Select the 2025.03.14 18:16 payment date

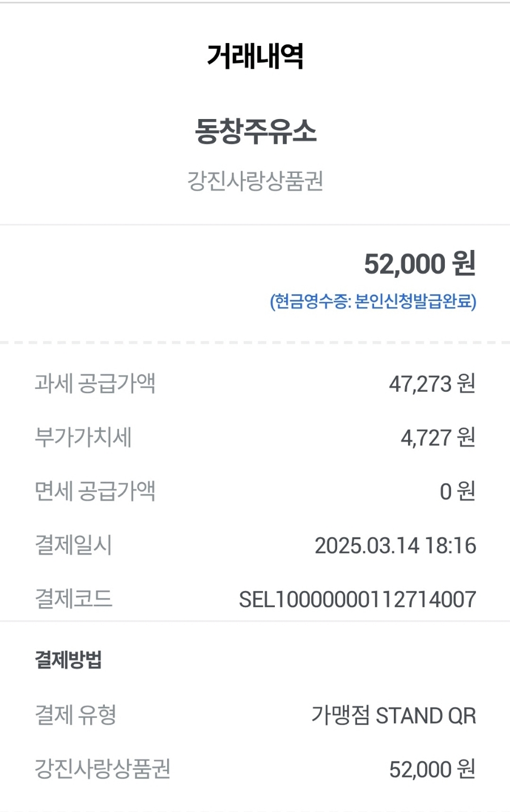click(x=396, y=545)
